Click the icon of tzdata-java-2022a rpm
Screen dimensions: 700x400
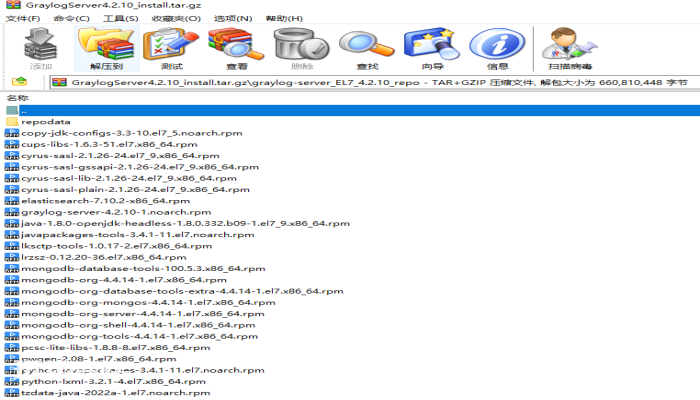tap(12, 392)
